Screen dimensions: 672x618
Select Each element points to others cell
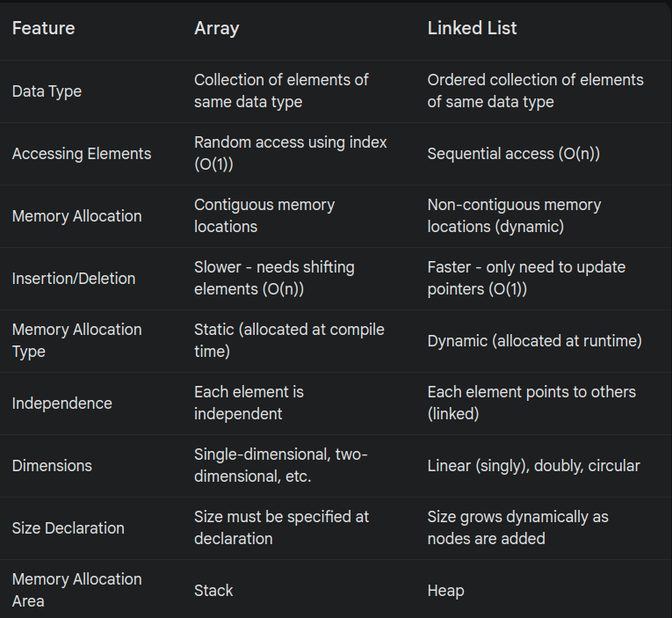(x=531, y=403)
